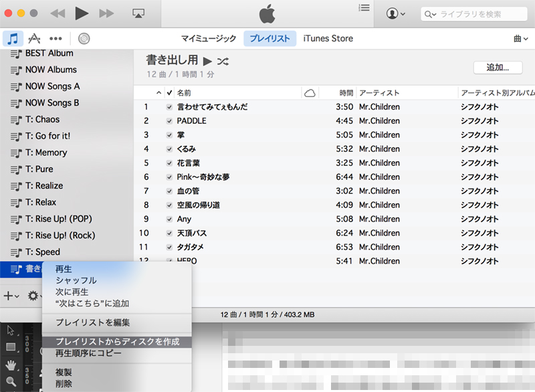This screenshot has height=392, width=535.
Task: Click the NOW Songs B playlist icon
Action: click(16, 103)
